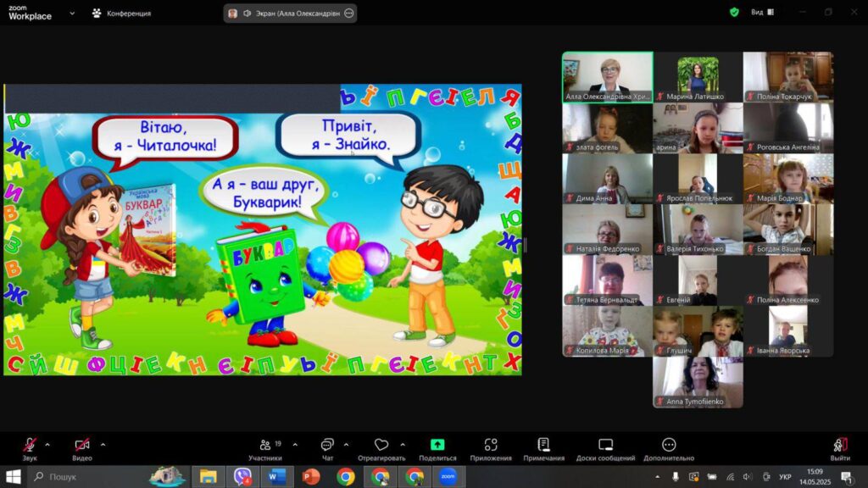Show hidden tray icons arrow

(657, 476)
